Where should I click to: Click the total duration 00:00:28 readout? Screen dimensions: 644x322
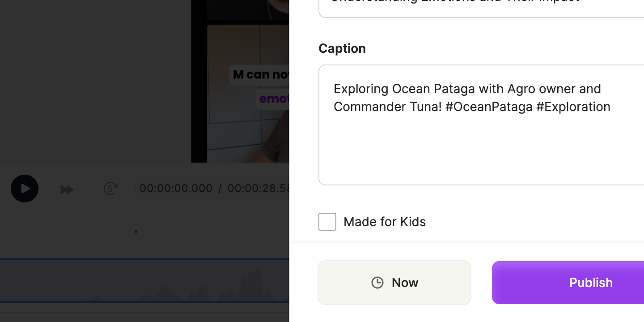tap(258, 188)
